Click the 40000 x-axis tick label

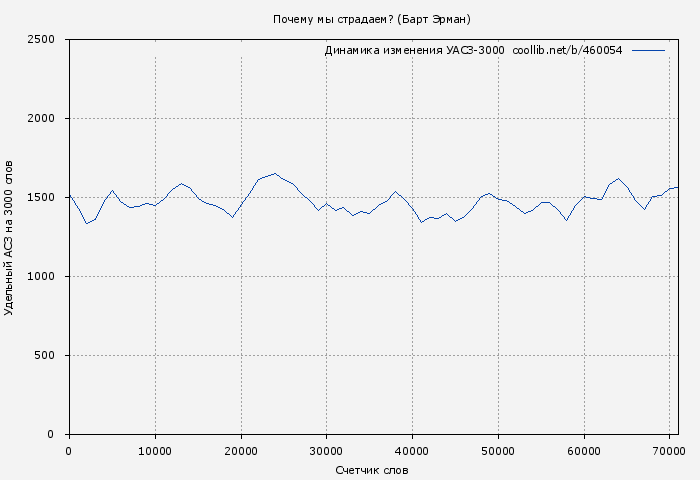412,451
